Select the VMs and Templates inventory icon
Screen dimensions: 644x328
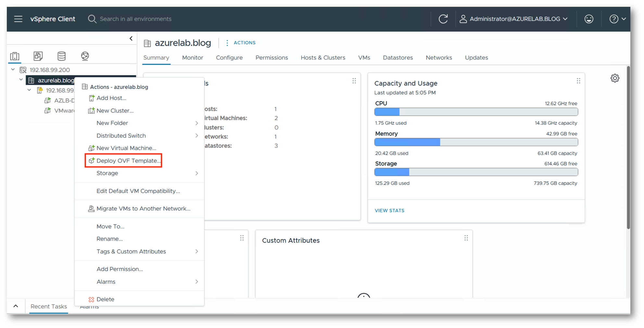(38, 56)
